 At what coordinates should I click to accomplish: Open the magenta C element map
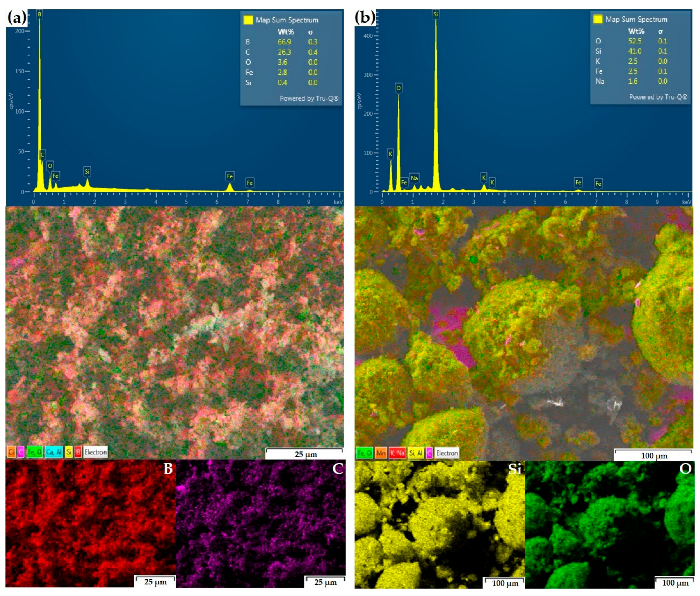260,523
